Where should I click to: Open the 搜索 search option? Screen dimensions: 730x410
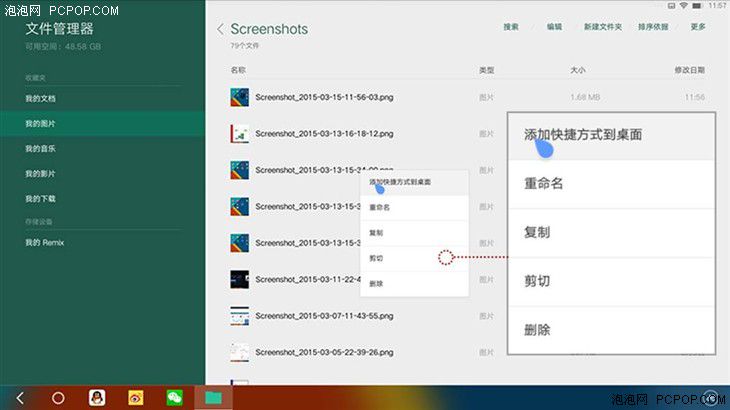pos(511,27)
